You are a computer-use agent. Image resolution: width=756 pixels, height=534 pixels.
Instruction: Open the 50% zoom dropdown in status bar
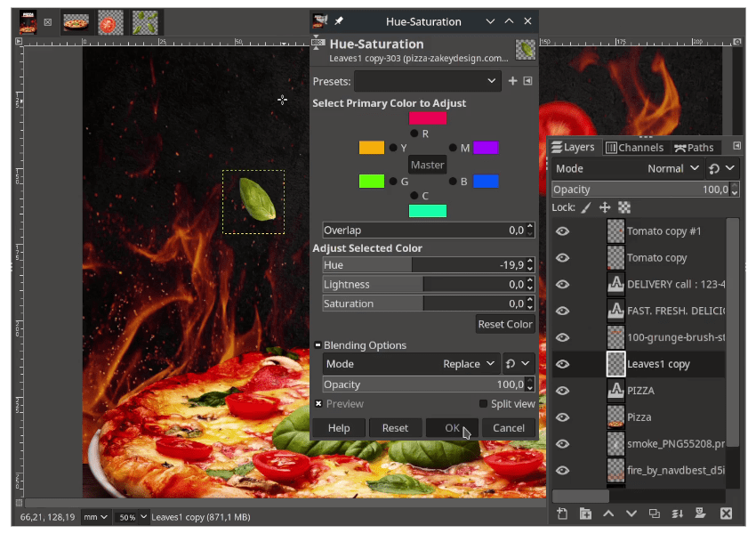tap(131, 517)
